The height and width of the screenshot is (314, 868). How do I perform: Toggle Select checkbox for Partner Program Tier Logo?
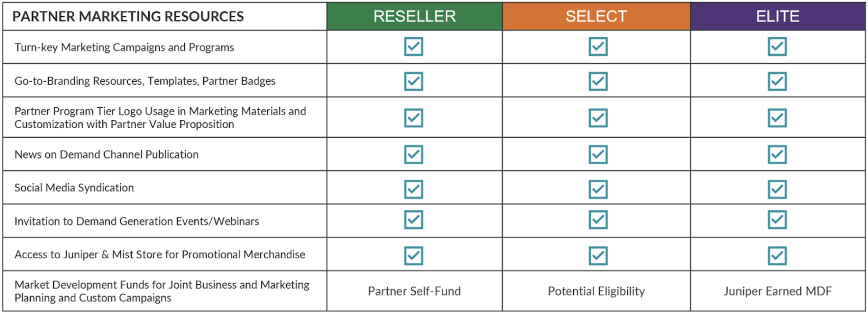(x=598, y=118)
